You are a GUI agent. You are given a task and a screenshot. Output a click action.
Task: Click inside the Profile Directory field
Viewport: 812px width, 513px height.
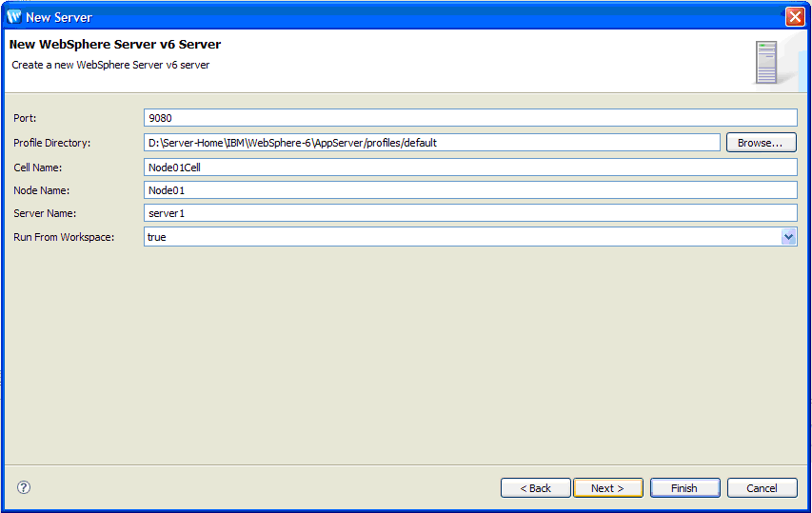tap(432, 143)
